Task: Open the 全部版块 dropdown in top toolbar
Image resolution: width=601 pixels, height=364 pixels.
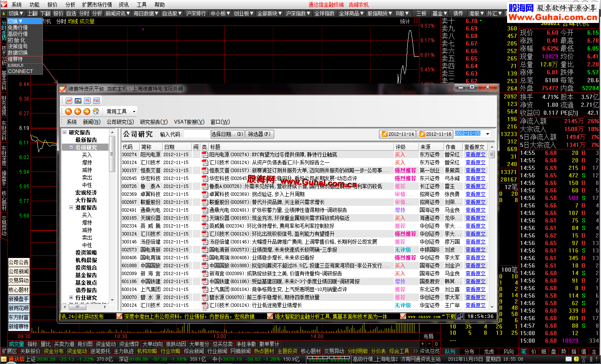Action: pos(270,13)
